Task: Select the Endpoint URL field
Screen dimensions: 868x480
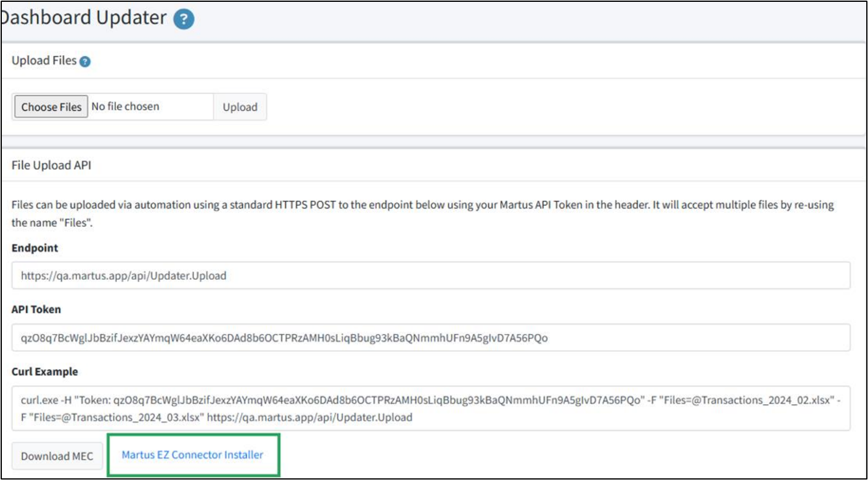Action: 431,275
